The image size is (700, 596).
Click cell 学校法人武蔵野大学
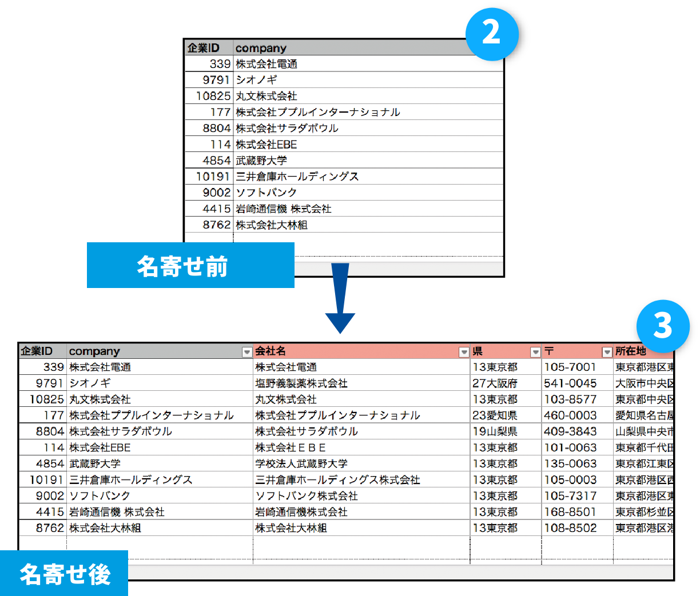coord(361,463)
